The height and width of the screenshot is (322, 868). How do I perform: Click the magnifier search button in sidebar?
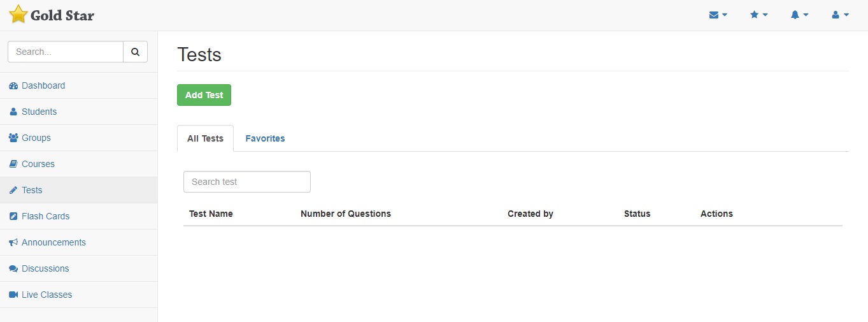pos(135,52)
